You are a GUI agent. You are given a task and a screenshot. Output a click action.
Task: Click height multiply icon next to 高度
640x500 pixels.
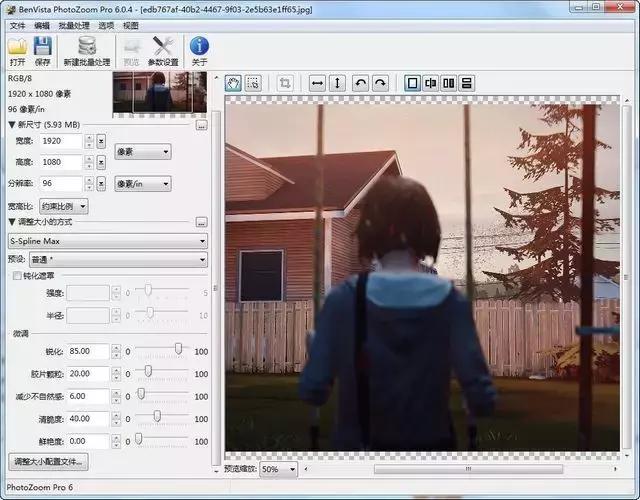click(101, 162)
